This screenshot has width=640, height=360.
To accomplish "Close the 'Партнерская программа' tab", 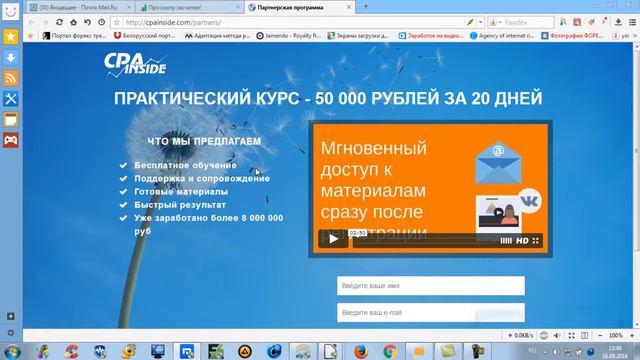I will [x=349, y=7].
